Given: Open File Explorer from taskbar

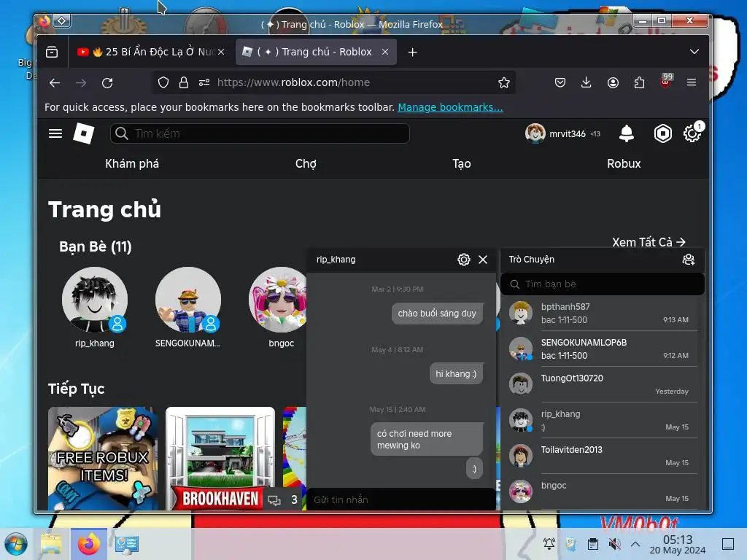Looking at the screenshot, I should click(x=52, y=544).
